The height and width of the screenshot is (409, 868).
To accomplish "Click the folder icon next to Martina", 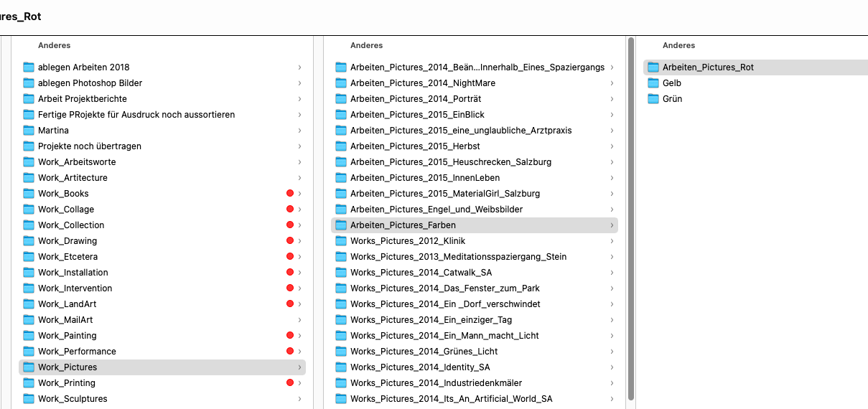I will 29,131.
